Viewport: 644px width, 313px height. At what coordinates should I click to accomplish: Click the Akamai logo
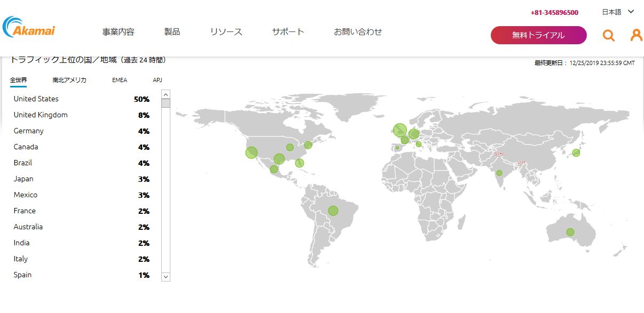[29, 28]
